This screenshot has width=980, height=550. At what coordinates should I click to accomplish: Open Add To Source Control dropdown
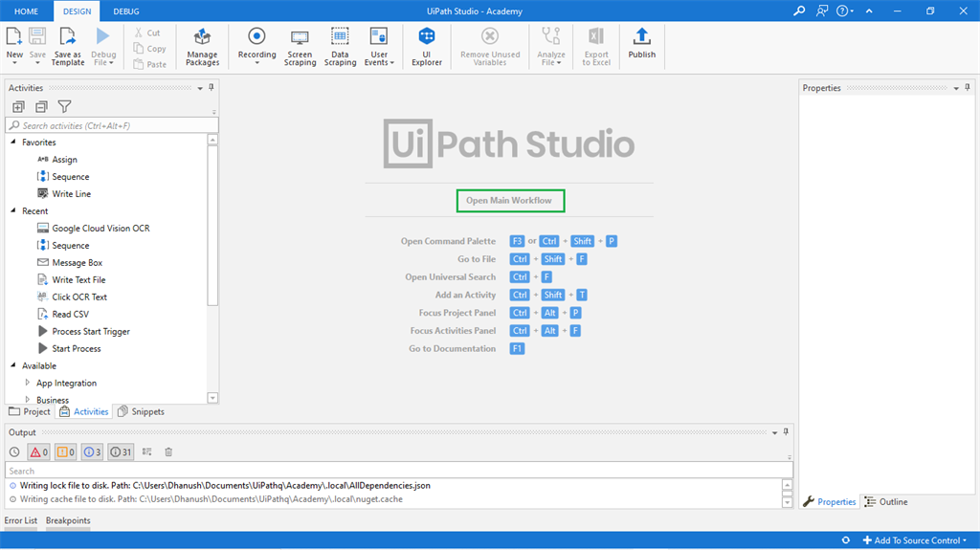tap(914, 540)
